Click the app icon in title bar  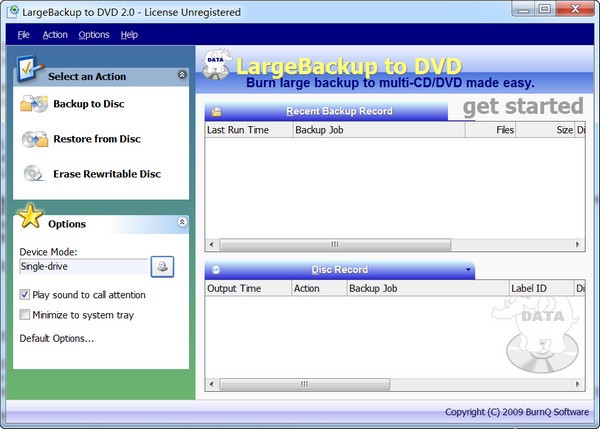13,12
